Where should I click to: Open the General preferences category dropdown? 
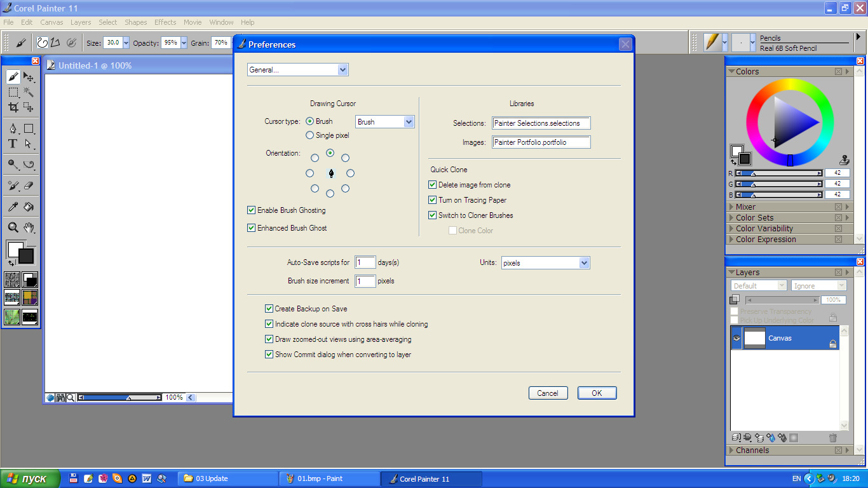(297, 70)
